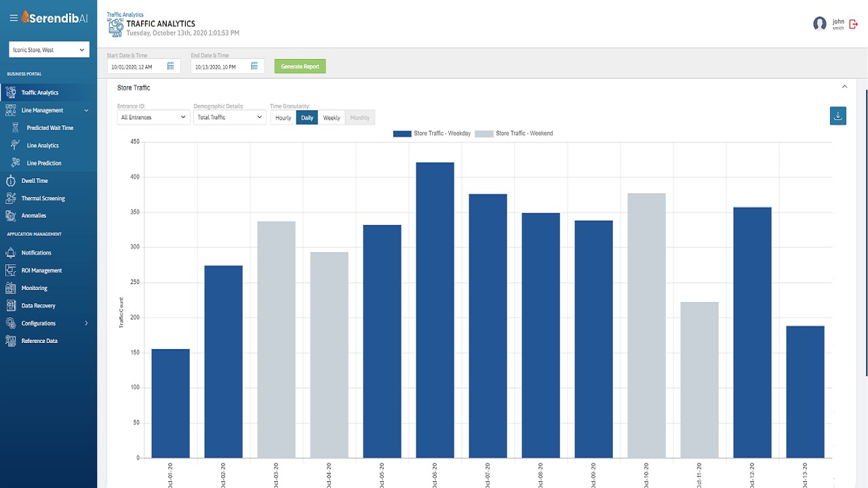Click the logout icon next to john smith
868x488 pixels.
point(853,24)
